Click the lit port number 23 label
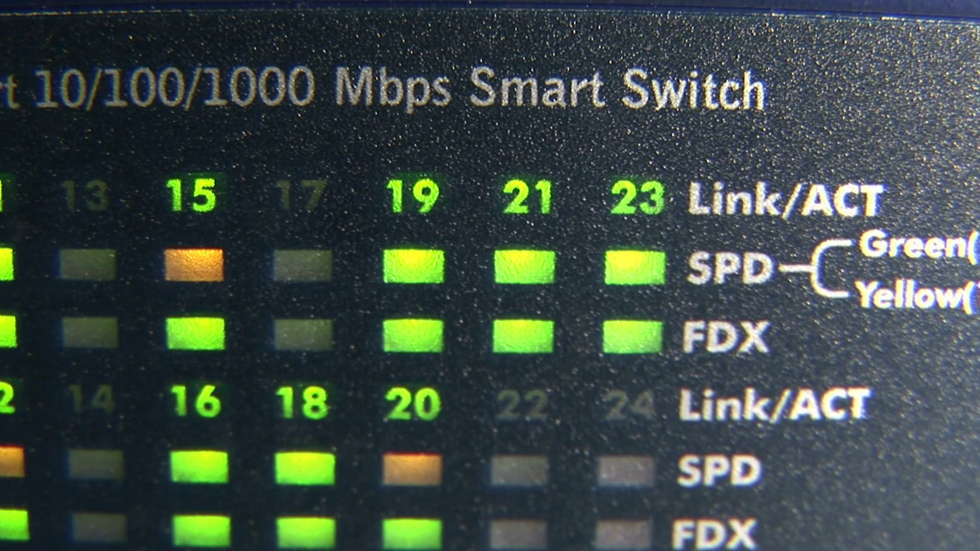Image resolution: width=980 pixels, height=551 pixels. click(x=638, y=197)
